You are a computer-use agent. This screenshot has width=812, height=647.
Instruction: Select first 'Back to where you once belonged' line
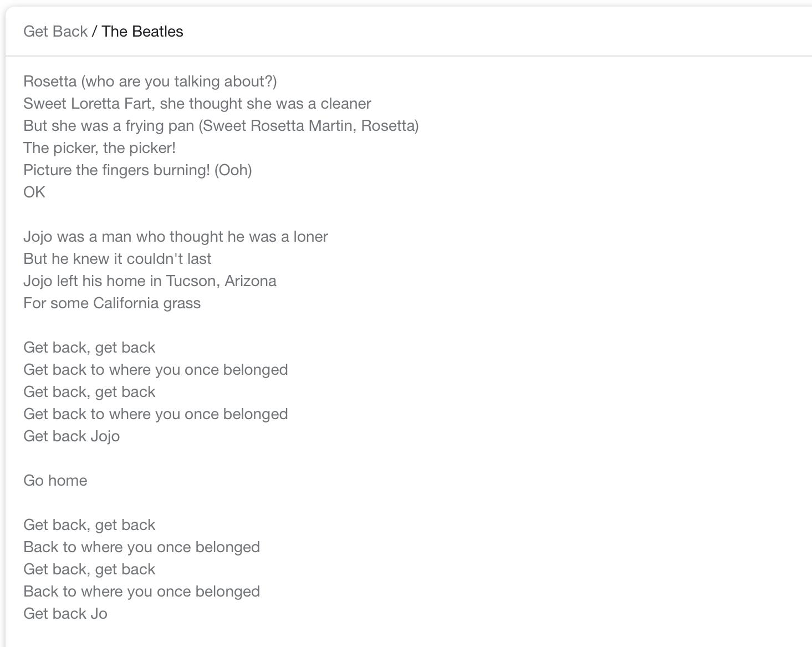tap(142, 547)
